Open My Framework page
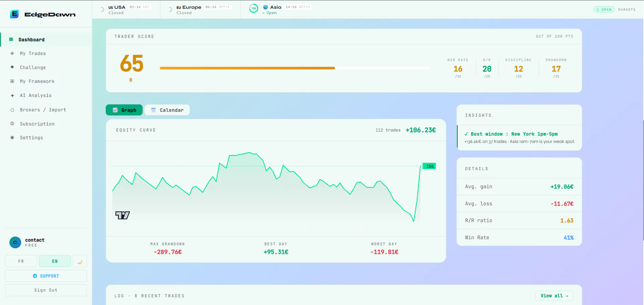The width and height of the screenshot is (644, 305). (x=46, y=81)
